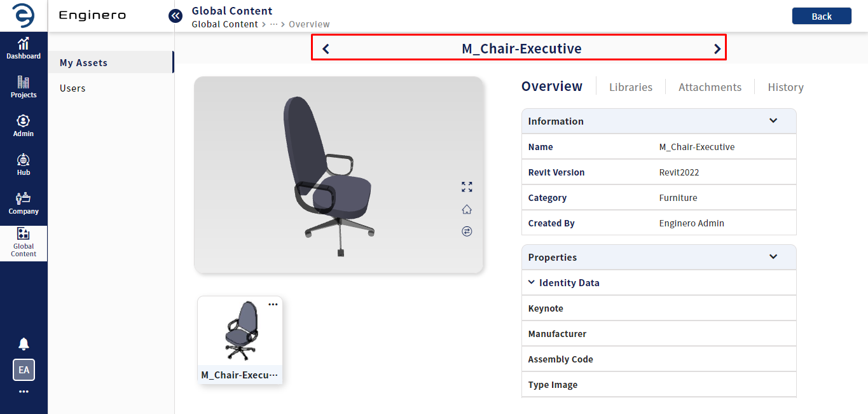Collapse the Properties section chevron
The image size is (868, 414).
[773, 257]
